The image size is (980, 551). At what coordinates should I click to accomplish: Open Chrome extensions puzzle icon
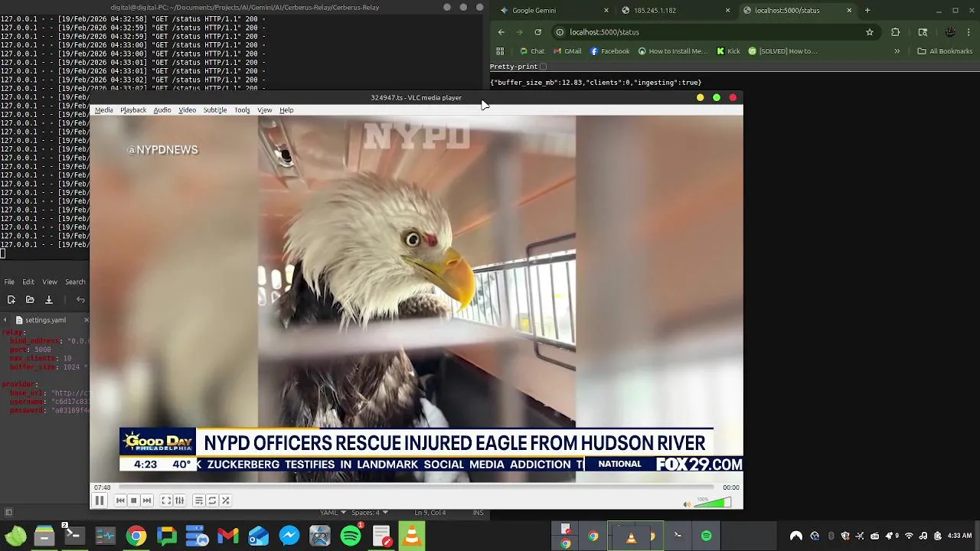click(x=896, y=32)
